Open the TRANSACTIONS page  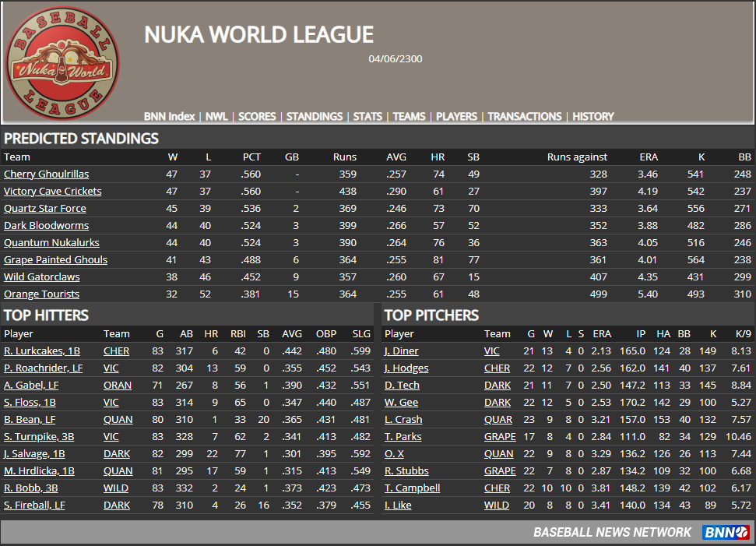(x=525, y=116)
